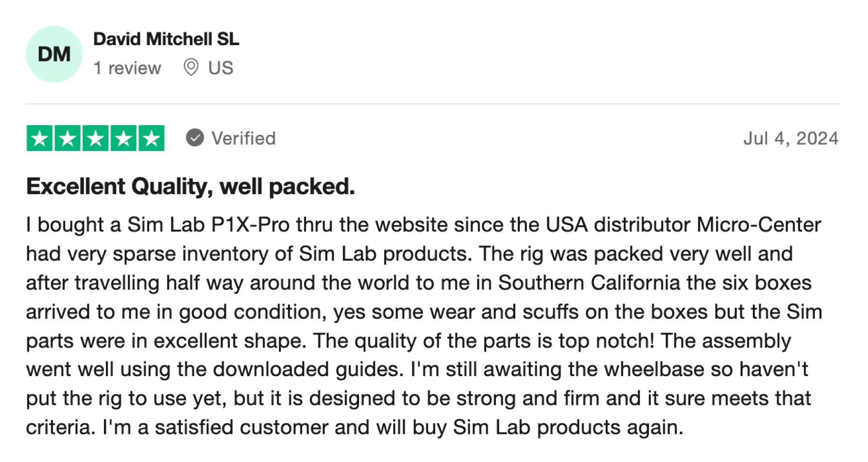Image resolution: width=868 pixels, height=462 pixels.
Task: Click the "Southern California" text in the review
Action: (x=589, y=283)
